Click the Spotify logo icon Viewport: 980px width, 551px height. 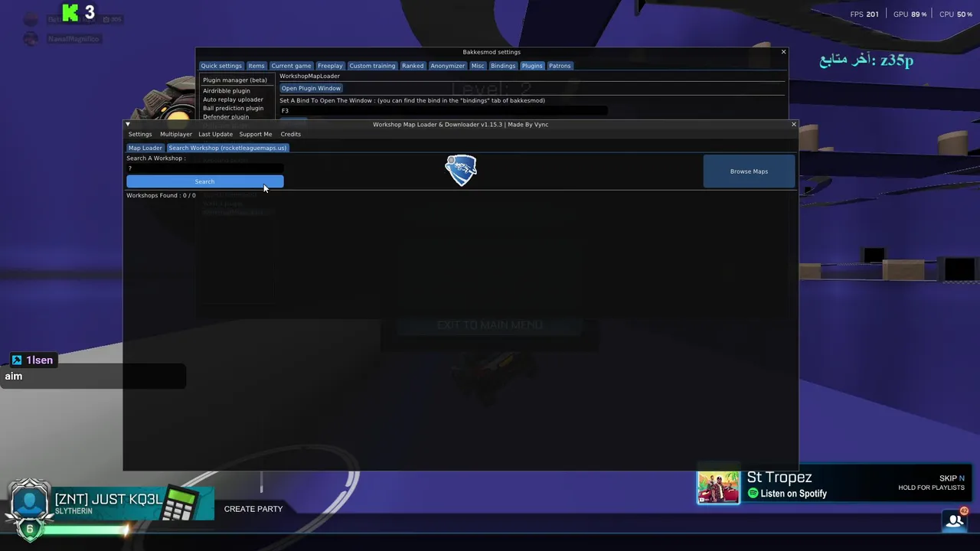(753, 494)
